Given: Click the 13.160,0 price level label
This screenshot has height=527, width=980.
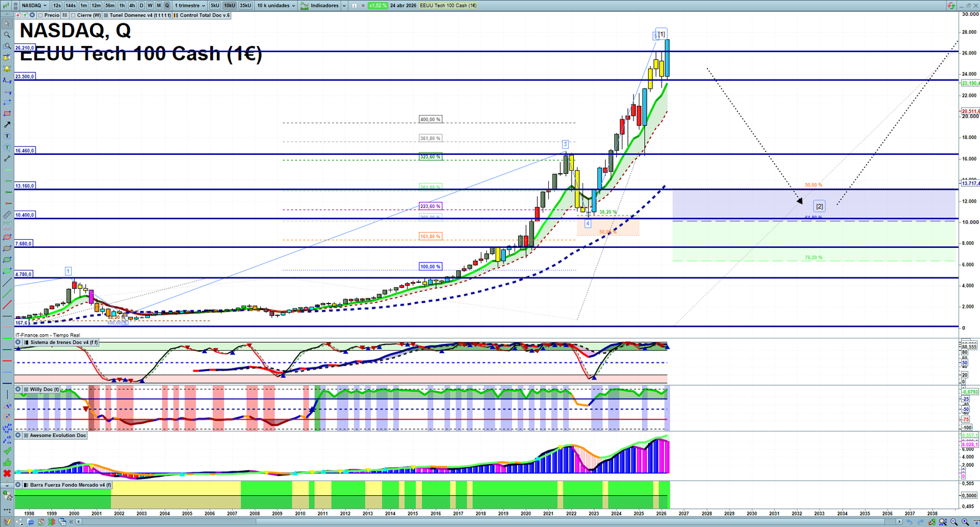Looking at the screenshot, I should click(x=25, y=185).
